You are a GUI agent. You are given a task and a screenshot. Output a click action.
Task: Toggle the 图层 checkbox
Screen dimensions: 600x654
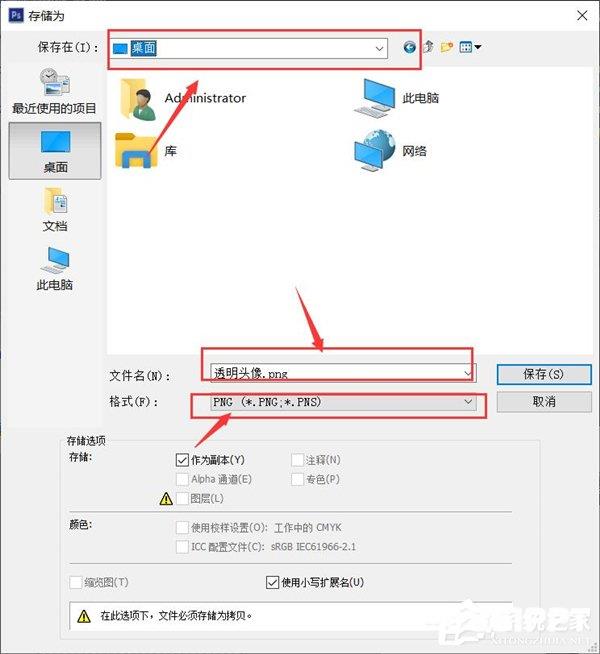[182, 498]
